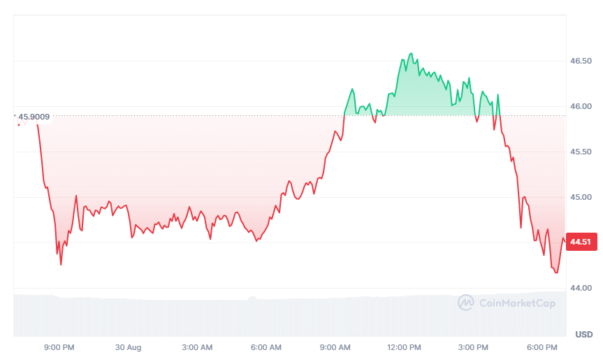Click the 46.50 price axis label
The image size is (603, 364).
[x=581, y=61]
